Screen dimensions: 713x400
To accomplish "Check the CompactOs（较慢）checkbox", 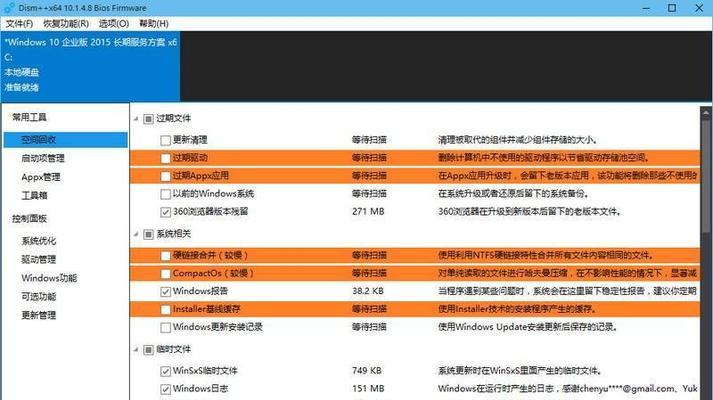I will pyautogui.click(x=166, y=274).
